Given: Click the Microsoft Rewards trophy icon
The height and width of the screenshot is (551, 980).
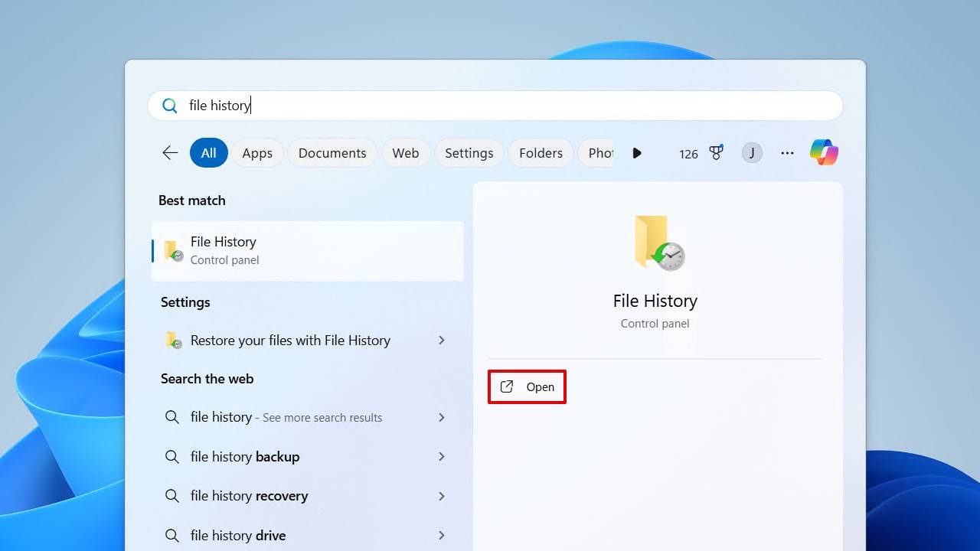Looking at the screenshot, I should coord(715,152).
